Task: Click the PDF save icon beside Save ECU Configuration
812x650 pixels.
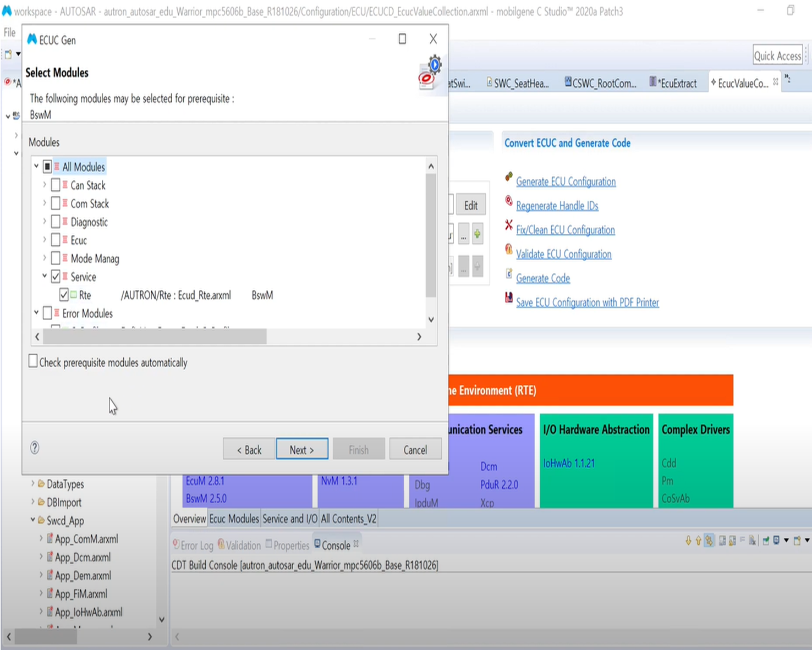Action: coord(509,298)
